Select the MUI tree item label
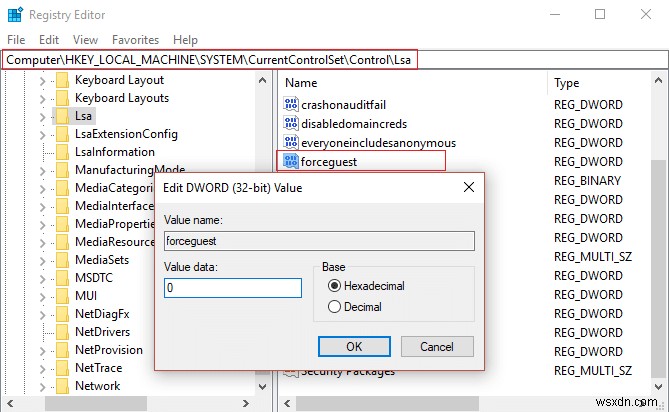 click(86, 296)
